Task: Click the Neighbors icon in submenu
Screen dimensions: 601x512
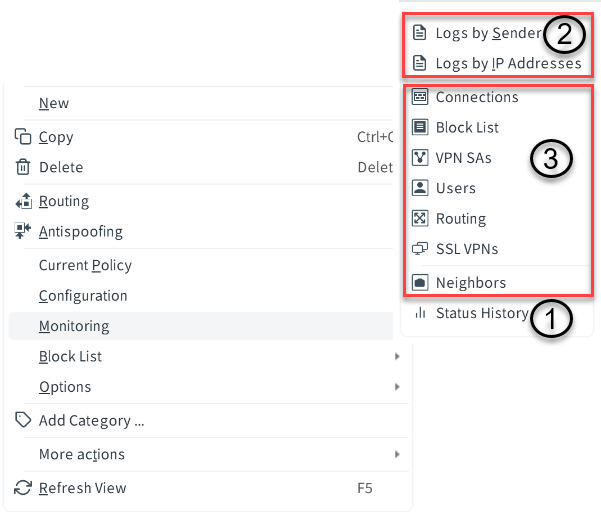Action: (x=420, y=283)
